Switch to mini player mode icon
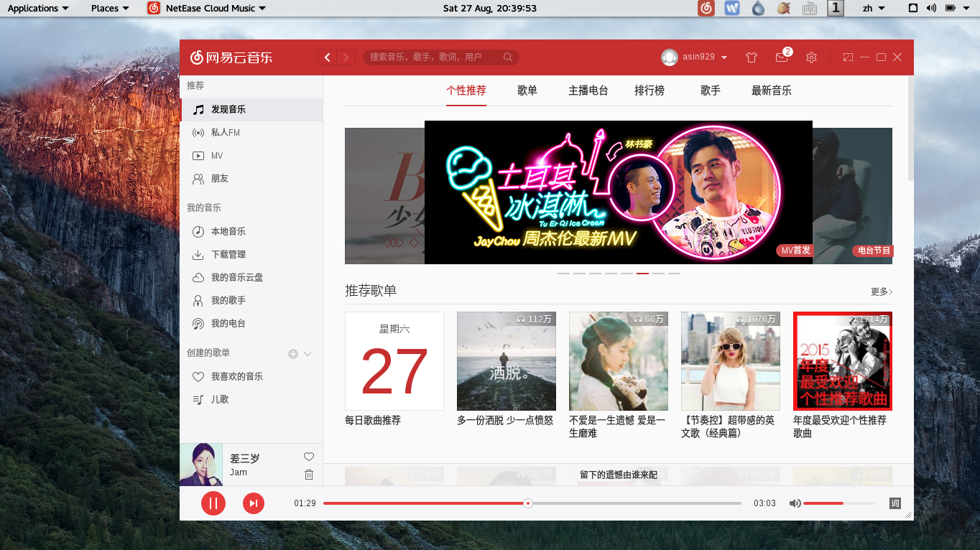 (848, 57)
